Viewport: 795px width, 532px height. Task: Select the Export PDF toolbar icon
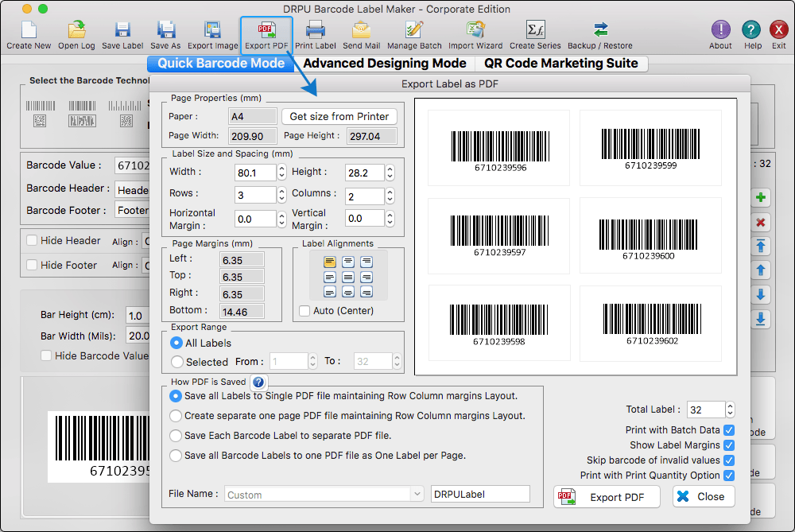(266, 35)
